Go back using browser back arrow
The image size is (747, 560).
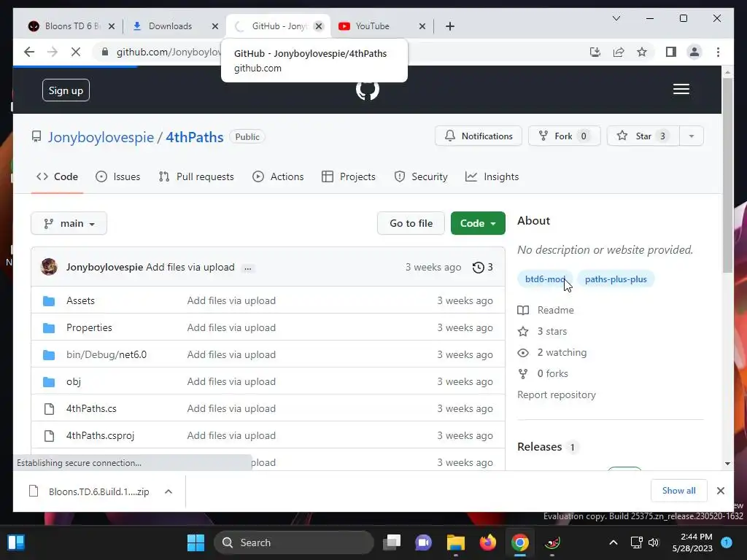tap(29, 52)
